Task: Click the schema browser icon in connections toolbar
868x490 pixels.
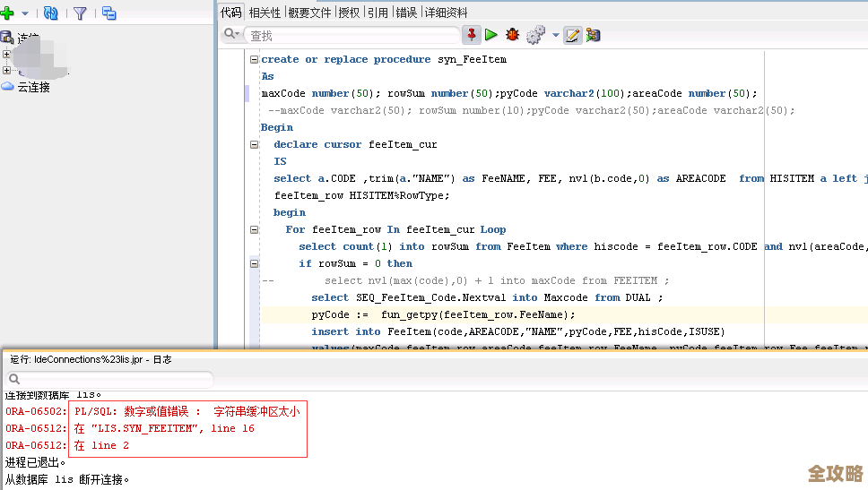Action: point(109,13)
